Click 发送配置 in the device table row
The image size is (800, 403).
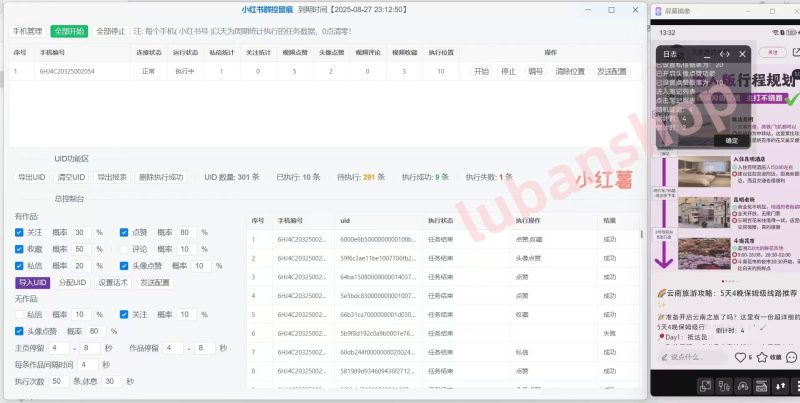(x=612, y=71)
